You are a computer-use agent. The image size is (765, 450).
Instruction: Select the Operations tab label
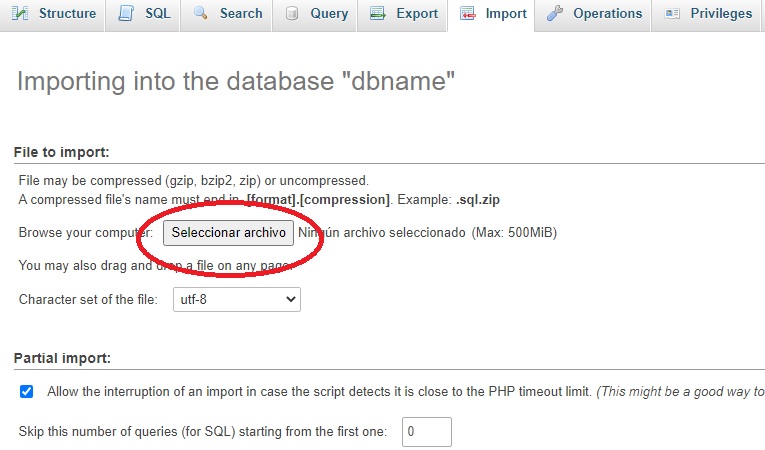point(607,13)
